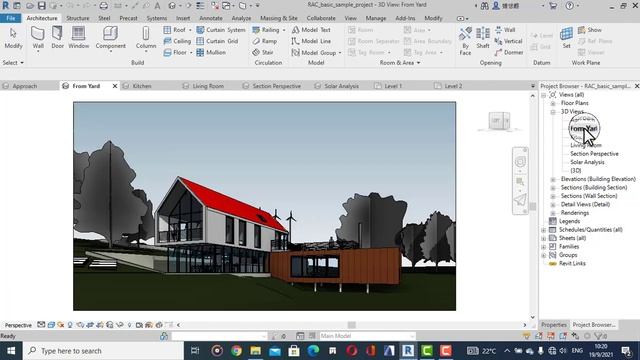The image size is (640, 360).
Task: Select Revit Links in Project Browser
Action: point(572,264)
